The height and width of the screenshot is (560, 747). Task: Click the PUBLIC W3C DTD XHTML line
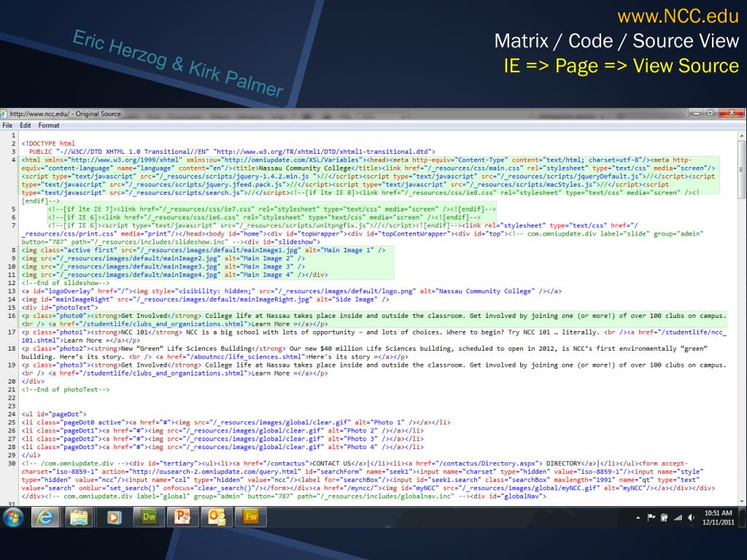tap(232, 152)
